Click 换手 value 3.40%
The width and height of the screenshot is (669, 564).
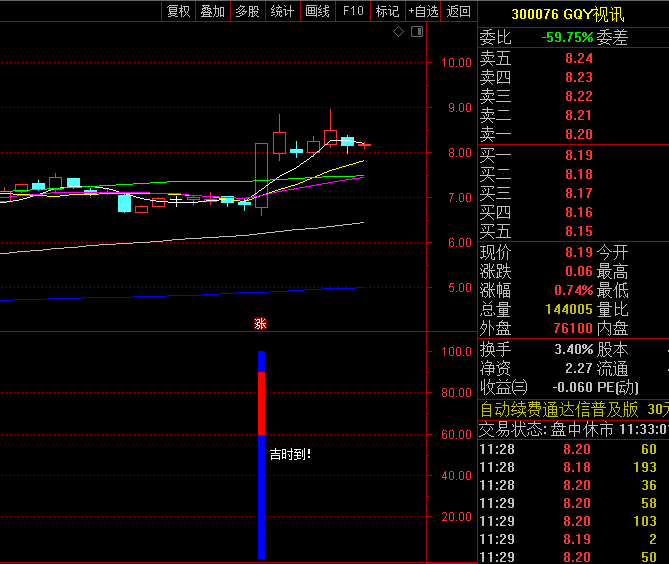[573, 349]
